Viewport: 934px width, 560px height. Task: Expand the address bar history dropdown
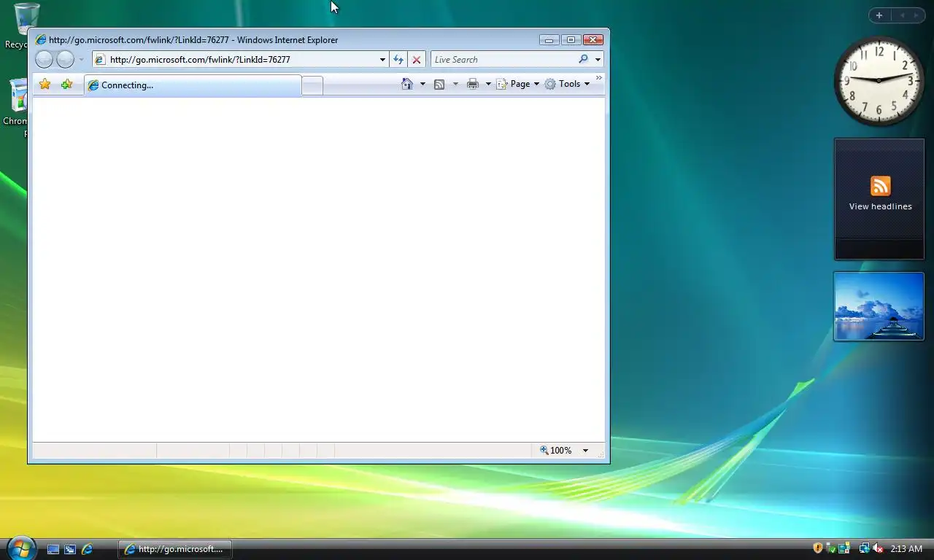382,60
